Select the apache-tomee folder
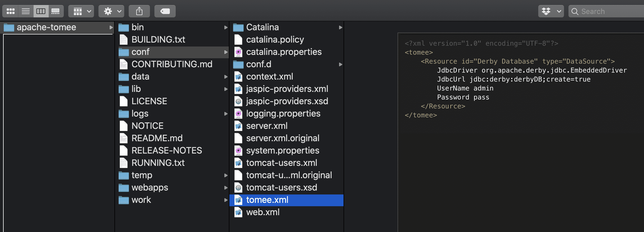 [x=46, y=27]
